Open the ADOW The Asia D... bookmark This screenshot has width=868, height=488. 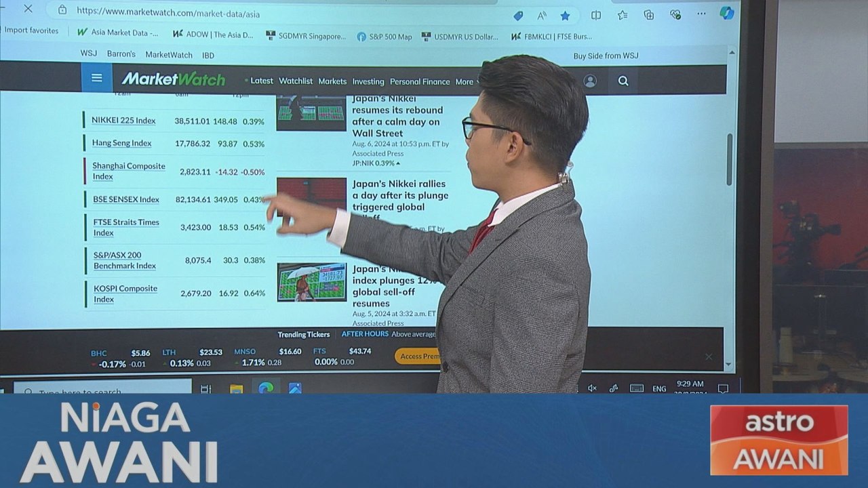tap(213, 34)
